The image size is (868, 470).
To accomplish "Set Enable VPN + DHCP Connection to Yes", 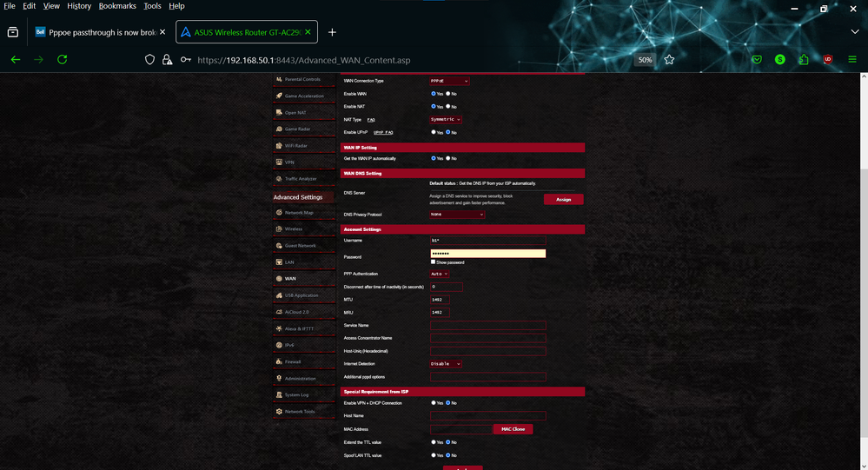I will click(x=434, y=403).
